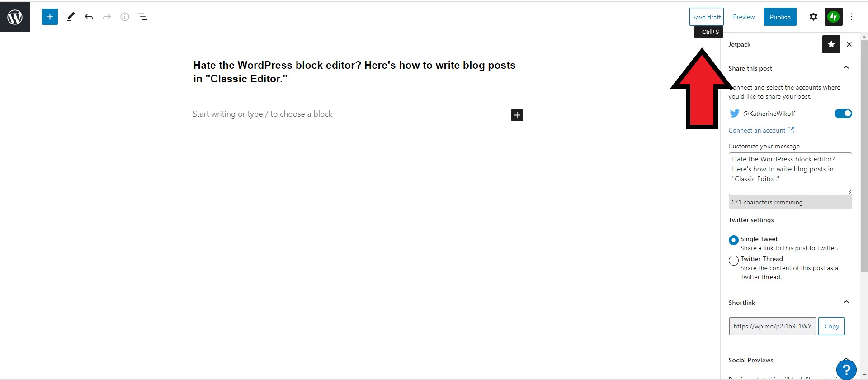Screen dimensions: 868x380
Task: Pin Jetpack with the star icon
Action: pos(831,44)
